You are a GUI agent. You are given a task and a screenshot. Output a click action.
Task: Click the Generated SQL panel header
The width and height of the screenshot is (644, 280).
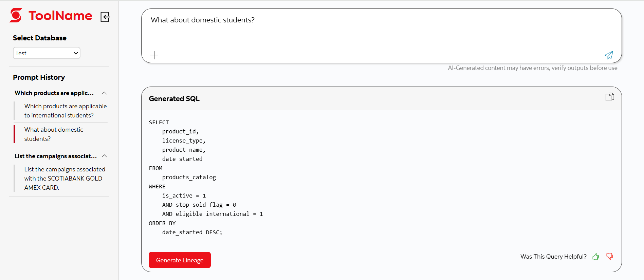[174, 99]
